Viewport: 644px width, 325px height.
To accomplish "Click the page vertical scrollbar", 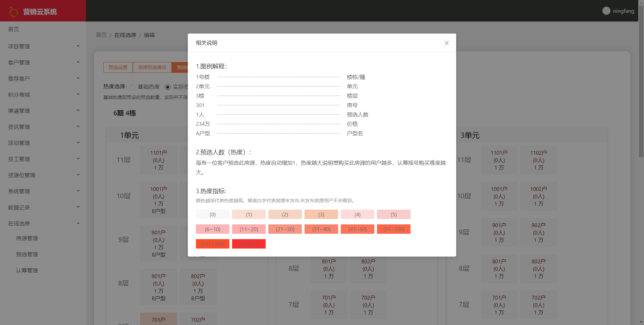I will pos(641,80).
